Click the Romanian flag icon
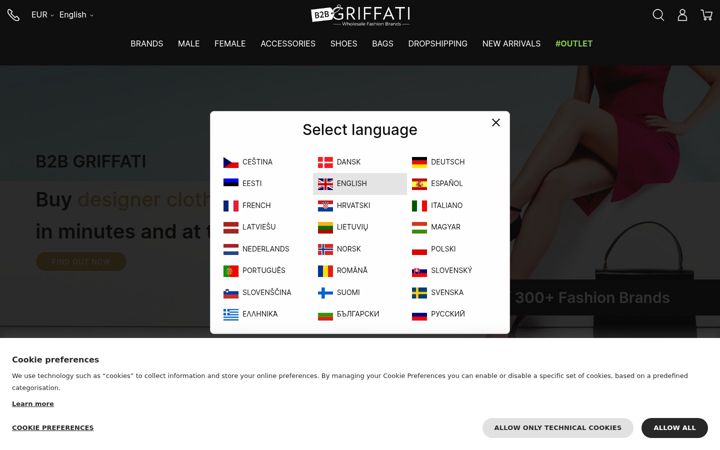The width and height of the screenshot is (720, 450). pos(325,270)
